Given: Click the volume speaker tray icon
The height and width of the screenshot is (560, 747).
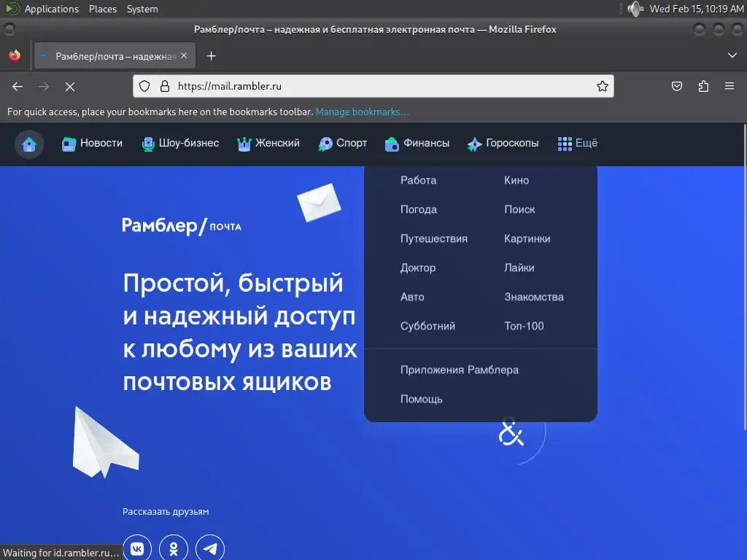Looking at the screenshot, I should (635, 9).
